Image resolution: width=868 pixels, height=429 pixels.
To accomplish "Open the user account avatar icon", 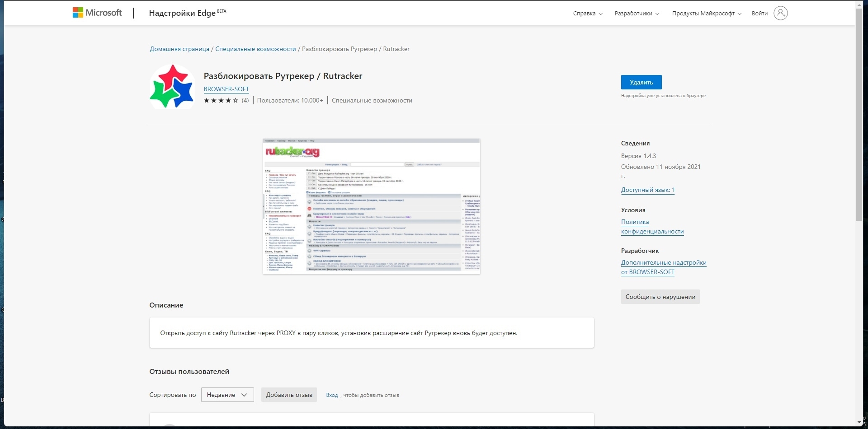I will 780,13.
